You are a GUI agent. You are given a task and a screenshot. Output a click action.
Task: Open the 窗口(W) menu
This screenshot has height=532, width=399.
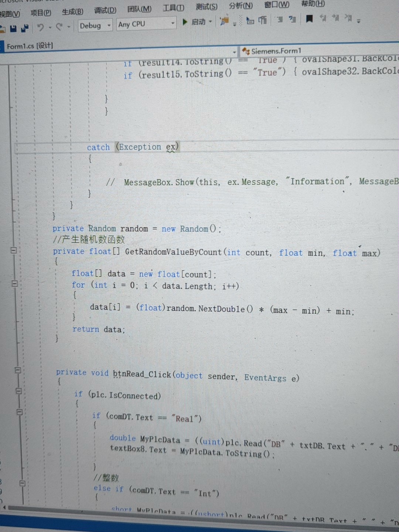pos(277,4)
